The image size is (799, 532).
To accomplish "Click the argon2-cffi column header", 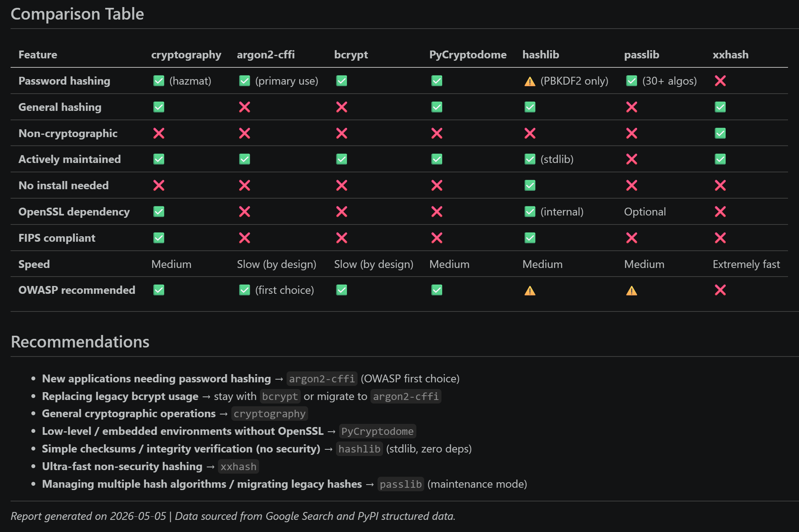I will pos(266,55).
